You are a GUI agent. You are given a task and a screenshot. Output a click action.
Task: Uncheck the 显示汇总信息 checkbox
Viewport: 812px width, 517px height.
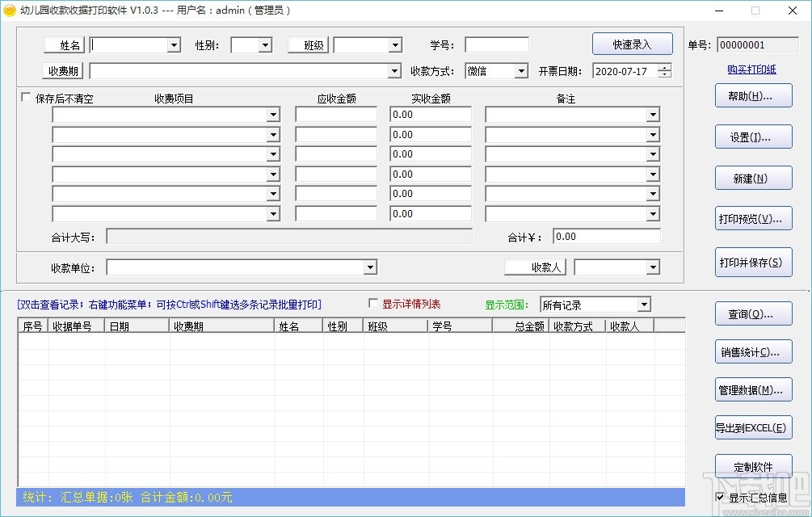(719, 498)
